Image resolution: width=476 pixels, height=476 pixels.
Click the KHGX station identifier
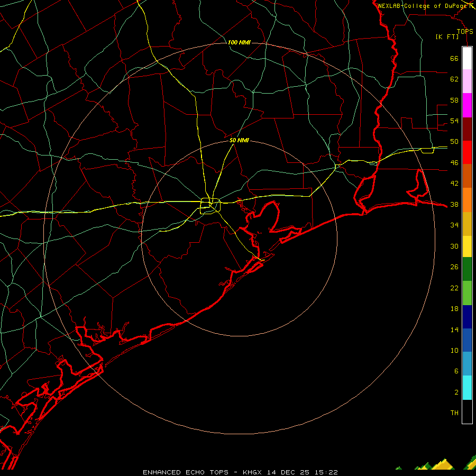(253, 472)
